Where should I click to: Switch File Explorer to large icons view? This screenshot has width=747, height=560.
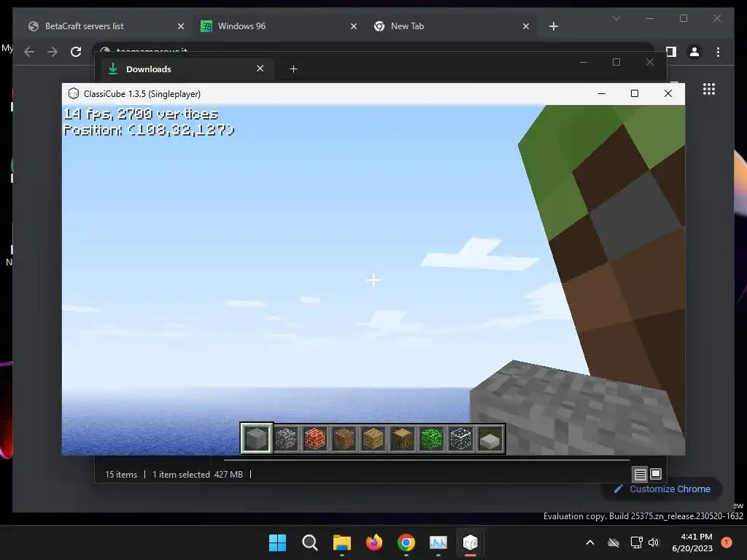point(656,474)
